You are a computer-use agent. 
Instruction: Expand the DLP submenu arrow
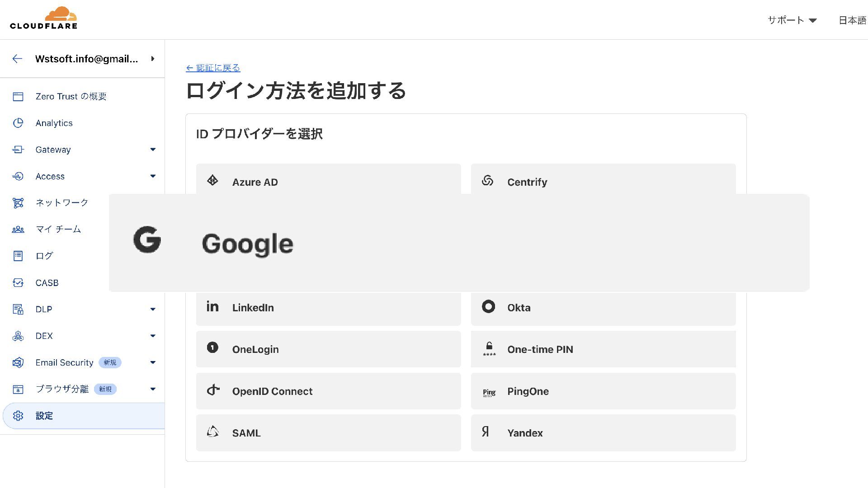click(153, 310)
